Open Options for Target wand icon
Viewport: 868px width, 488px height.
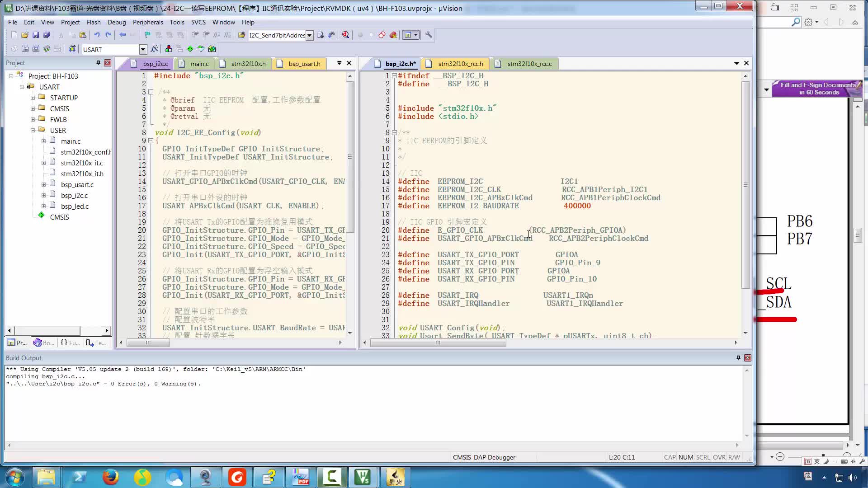[154, 49]
